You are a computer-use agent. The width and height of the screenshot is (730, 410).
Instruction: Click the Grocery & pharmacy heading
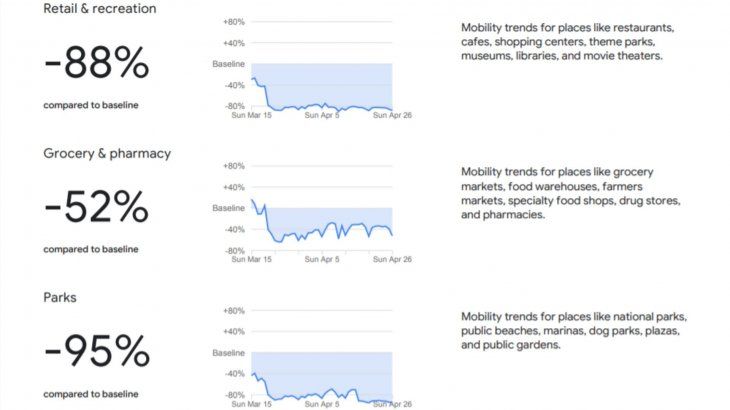pos(107,153)
